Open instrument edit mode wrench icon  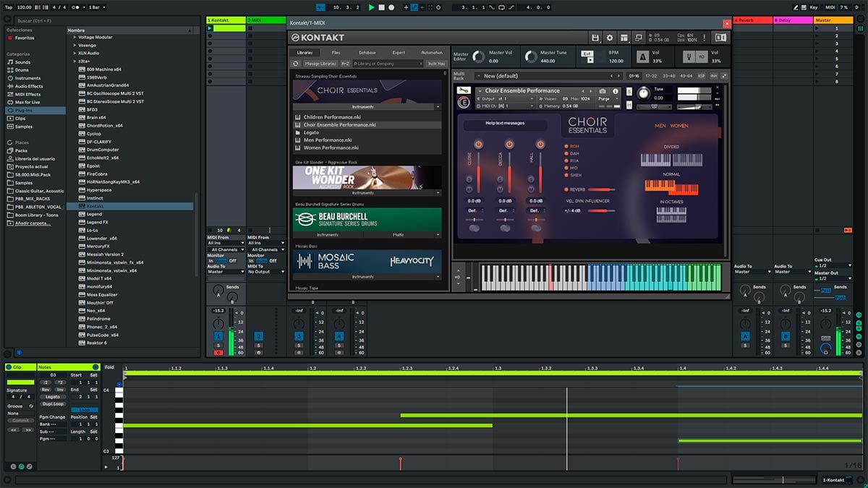pos(465,91)
